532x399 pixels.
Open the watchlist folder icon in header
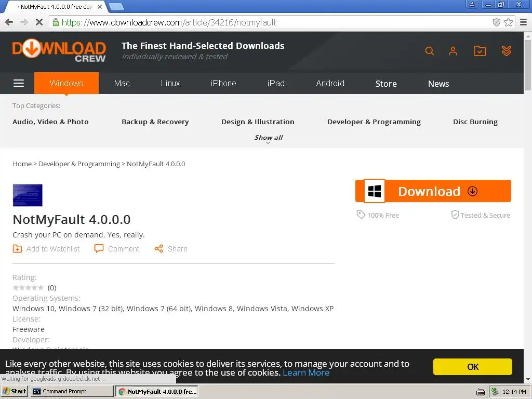[480, 51]
